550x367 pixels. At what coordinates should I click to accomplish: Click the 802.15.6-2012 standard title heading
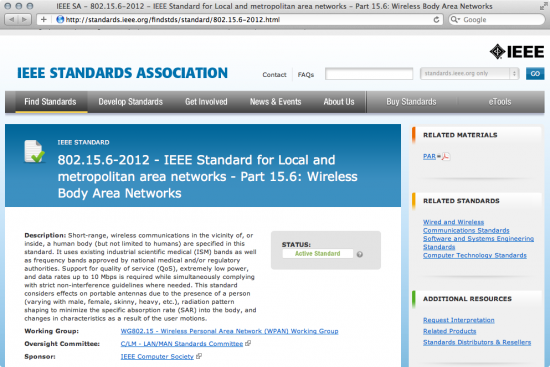pyautogui.click(x=208, y=176)
